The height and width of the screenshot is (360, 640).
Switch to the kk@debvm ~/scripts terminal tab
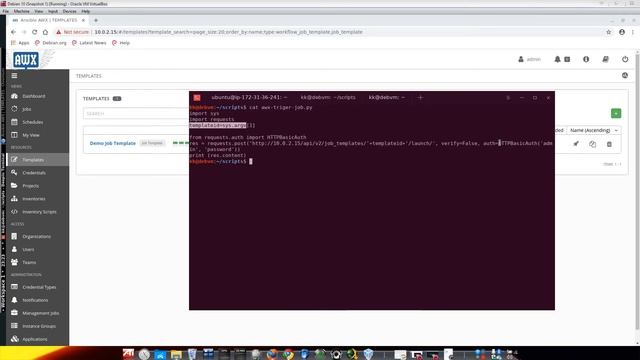(328, 98)
